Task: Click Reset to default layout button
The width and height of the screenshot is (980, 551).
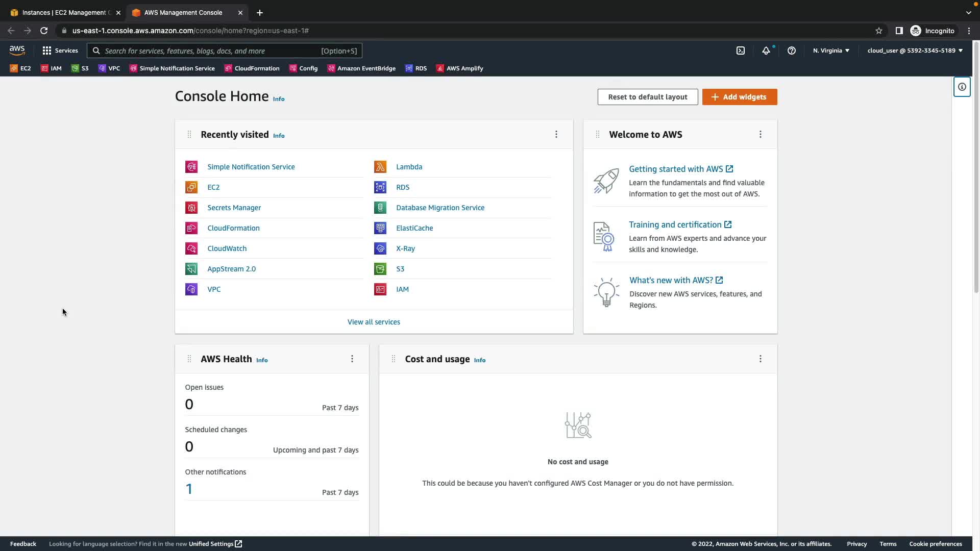Action: coord(647,97)
